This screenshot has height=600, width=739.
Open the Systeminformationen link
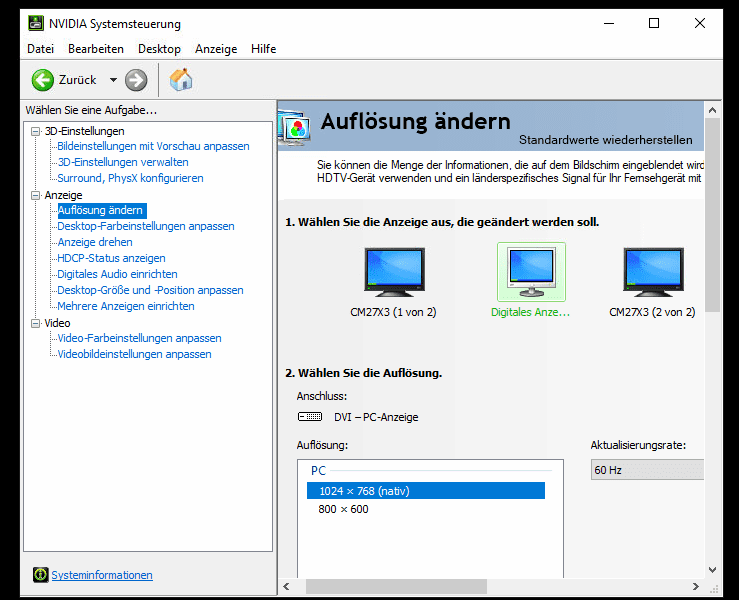[x=102, y=575]
